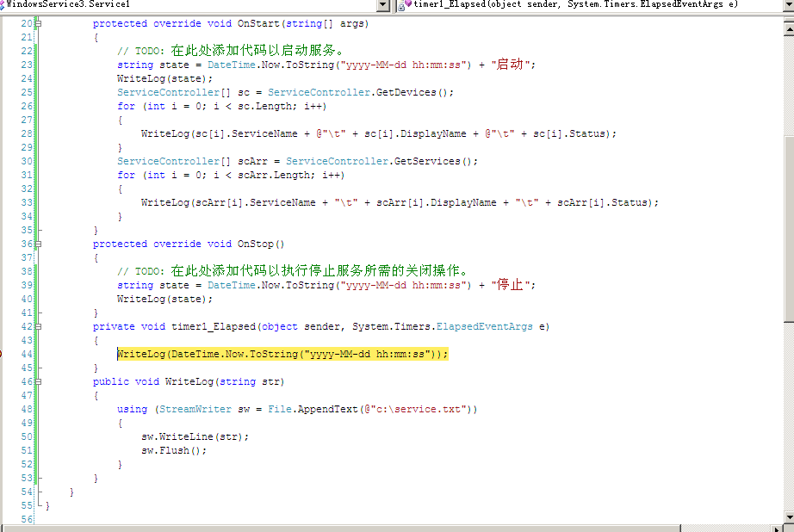The image size is (794, 532).
Task: Open the timer1_Elapsed members dropdown arrow
Action: point(789,5)
